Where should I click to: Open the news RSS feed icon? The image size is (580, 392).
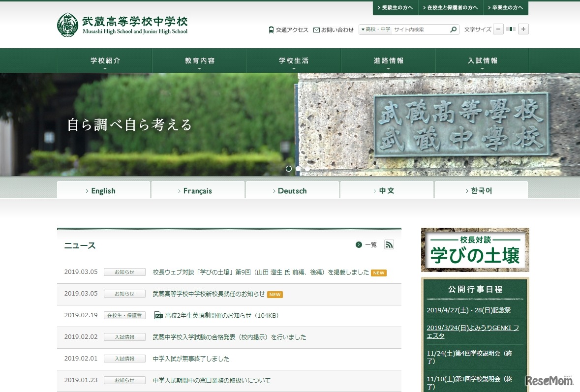coord(389,244)
